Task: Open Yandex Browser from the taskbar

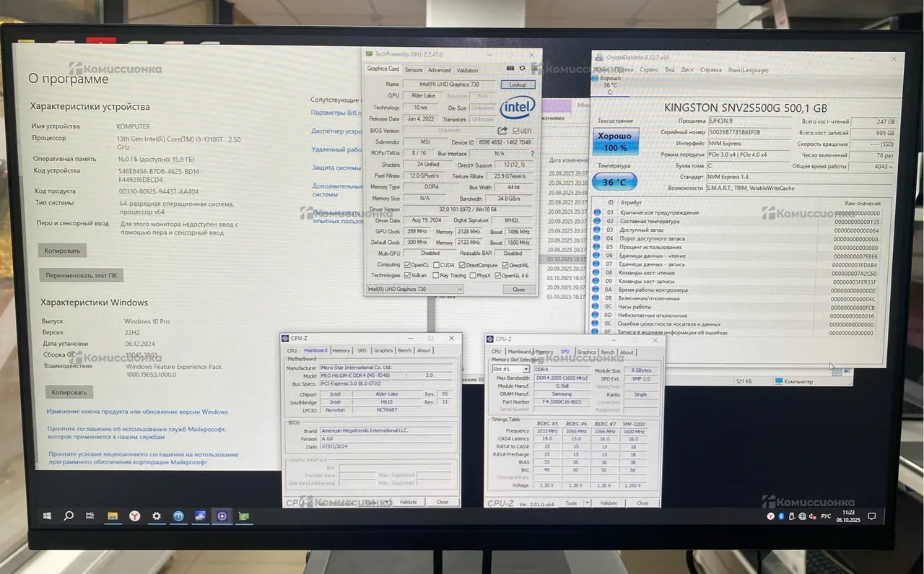Action: (x=135, y=516)
